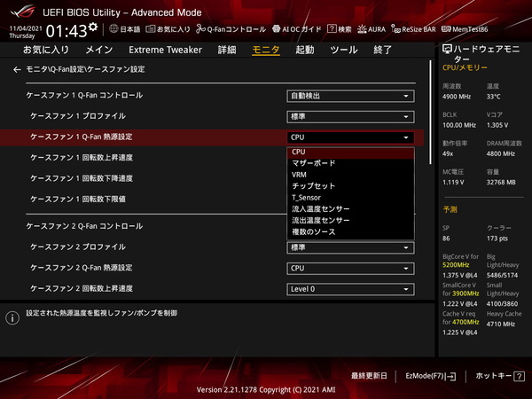Open Chassis Fan 1 Profile dropdown
The height and width of the screenshot is (399, 532).
[x=350, y=116]
